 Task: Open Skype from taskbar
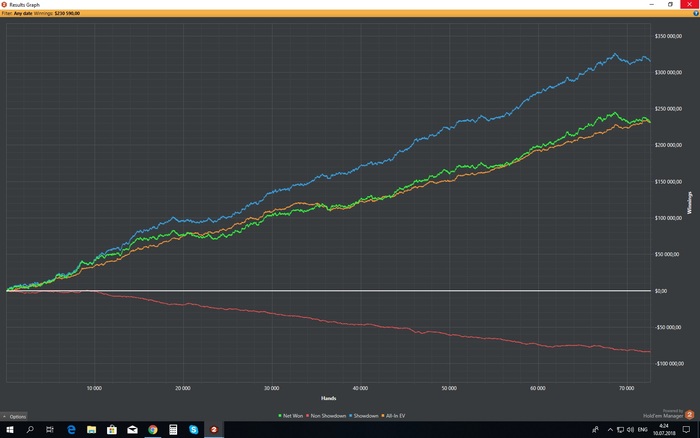tap(193, 430)
